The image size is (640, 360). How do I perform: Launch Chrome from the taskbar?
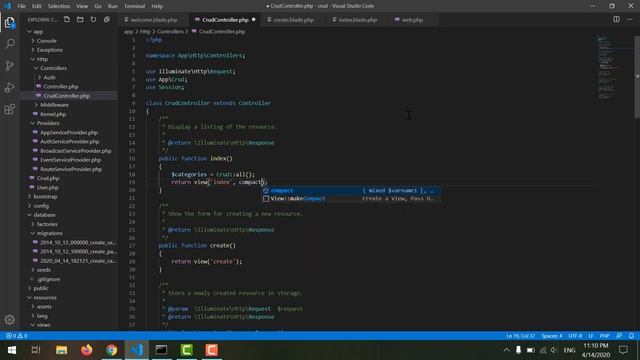point(111,350)
